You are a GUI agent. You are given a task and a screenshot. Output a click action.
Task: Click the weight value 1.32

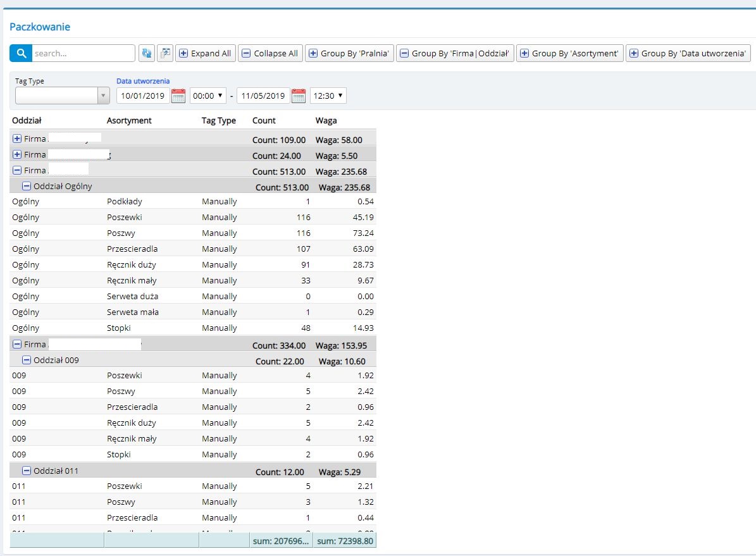(x=366, y=502)
